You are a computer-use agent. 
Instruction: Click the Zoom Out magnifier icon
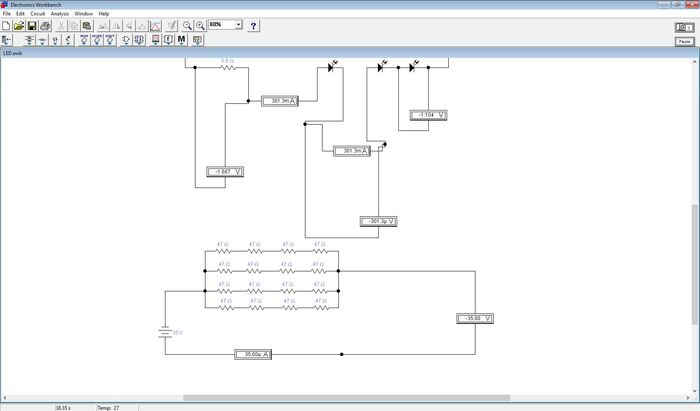pos(187,25)
